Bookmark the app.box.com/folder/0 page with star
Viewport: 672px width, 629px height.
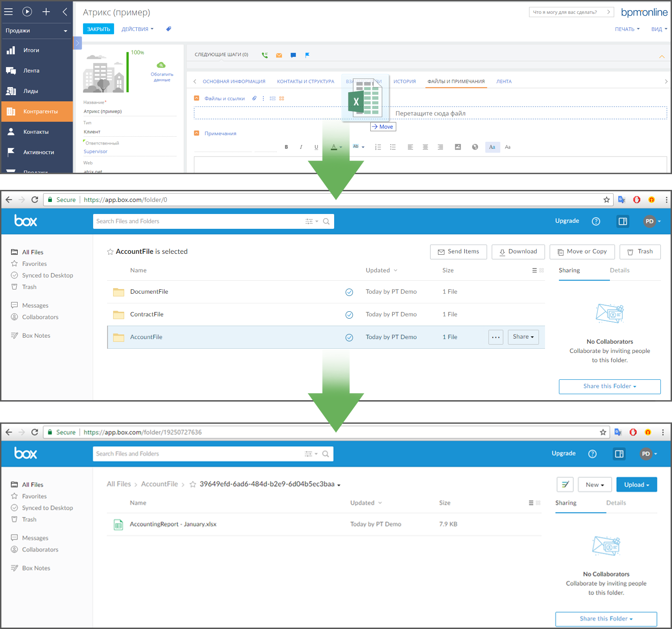(607, 200)
